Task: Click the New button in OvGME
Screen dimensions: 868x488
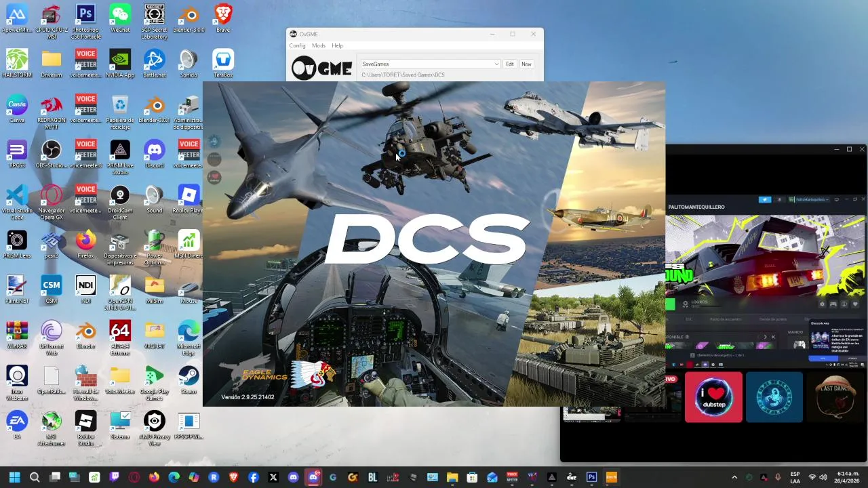Action: pos(526,64)
